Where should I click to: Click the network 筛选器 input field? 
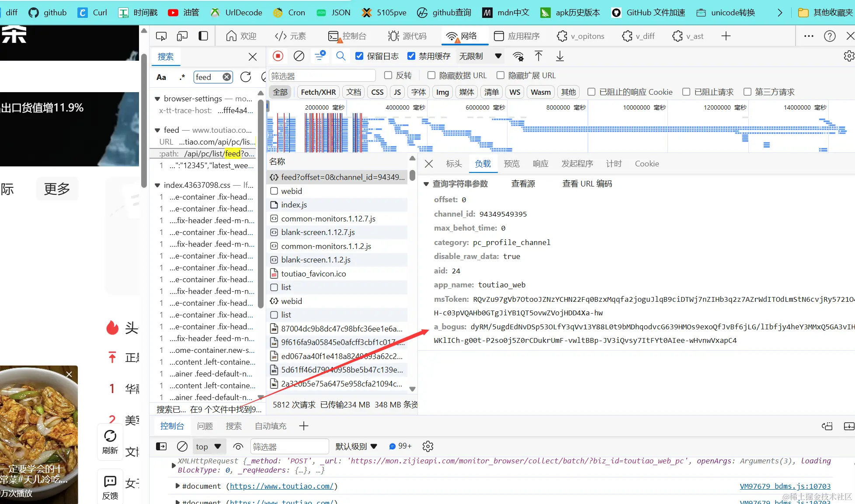pos(322,76)
